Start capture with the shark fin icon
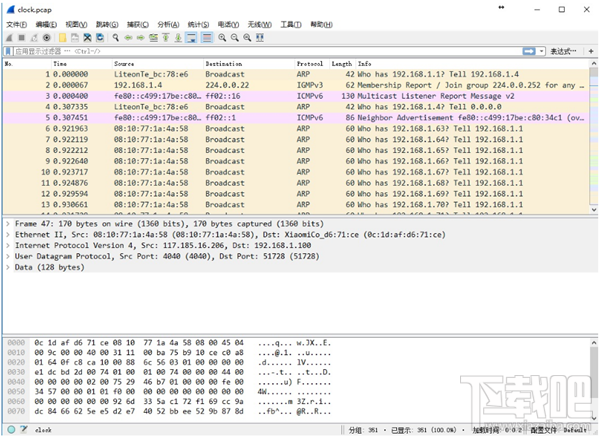This screenshot has width=600, height=436. tap(8, 37)
